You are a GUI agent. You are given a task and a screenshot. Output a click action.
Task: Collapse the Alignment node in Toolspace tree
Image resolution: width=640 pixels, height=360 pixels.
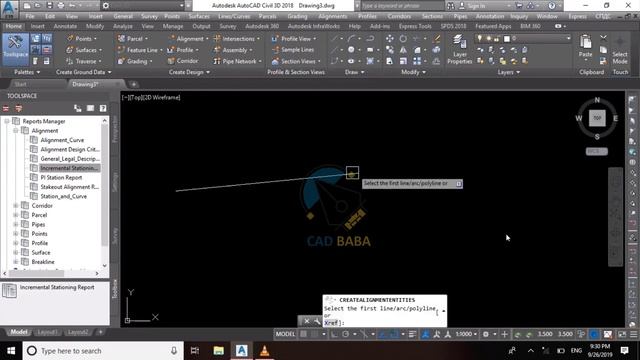(x=16, y=131)
